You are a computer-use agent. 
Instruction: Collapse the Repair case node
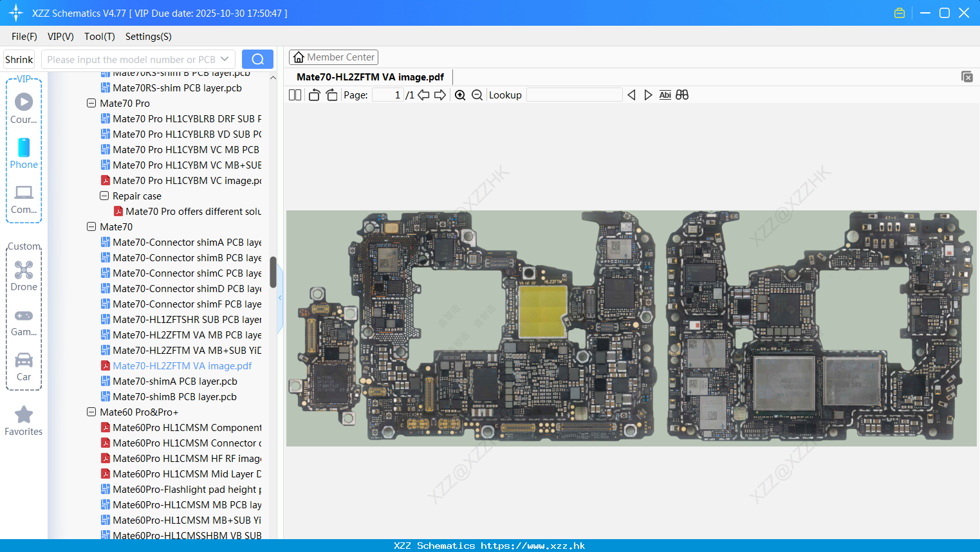point(104,196)
